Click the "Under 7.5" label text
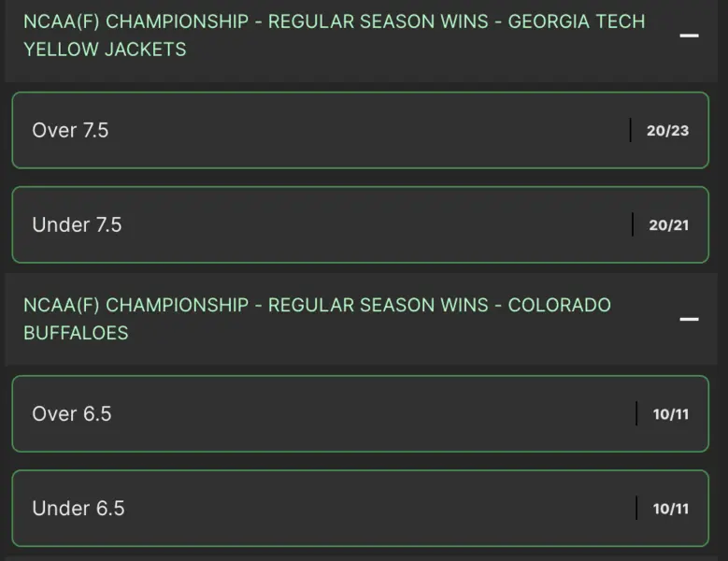 77,224
